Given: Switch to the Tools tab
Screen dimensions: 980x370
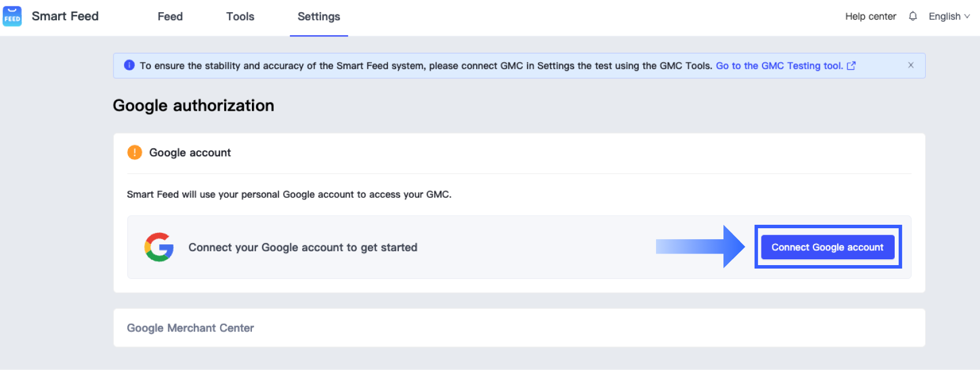Looking at the screenshot, I should pyautogui.click(x=240, y=16).
